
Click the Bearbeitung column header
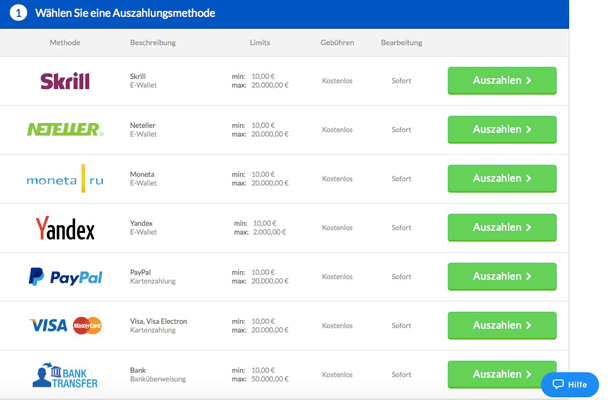click(x=401, y=42)
